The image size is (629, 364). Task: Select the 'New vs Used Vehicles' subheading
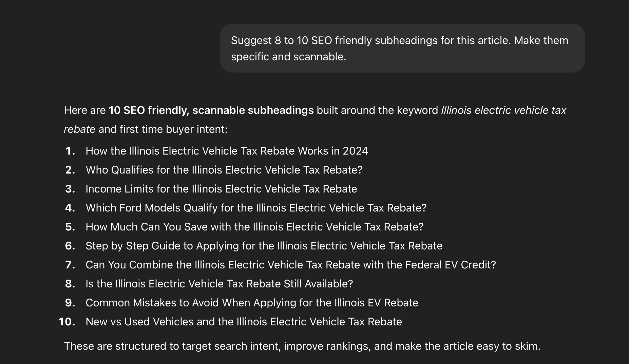click(x=244, y=322)
